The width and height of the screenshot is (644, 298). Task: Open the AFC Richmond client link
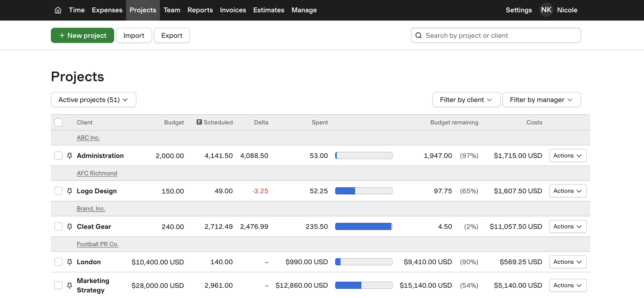pos(97,173)
